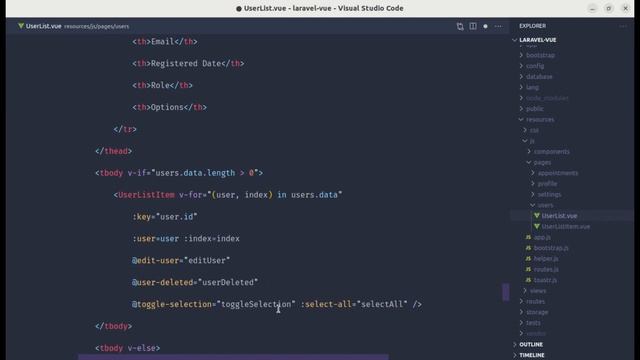Place cursor in Registered Date header line
Image resolution: width=640 pixels, height=360 pixels.
(x=188, y=64)
